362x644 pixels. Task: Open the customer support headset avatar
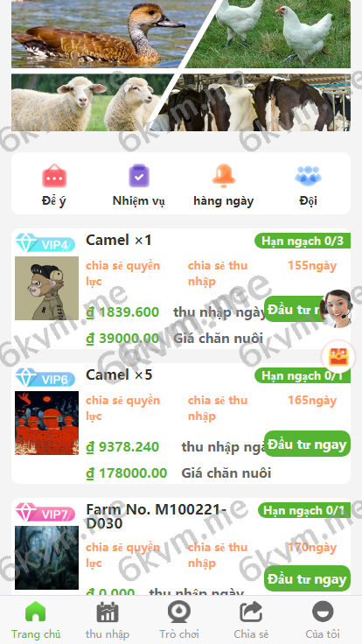[338, 309]
